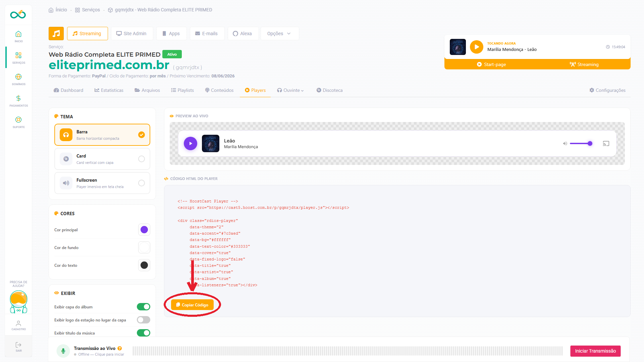Screen dimensions: 644x362
Task: Open Suporte in the sidebar
Action: [x=18, y=122]
